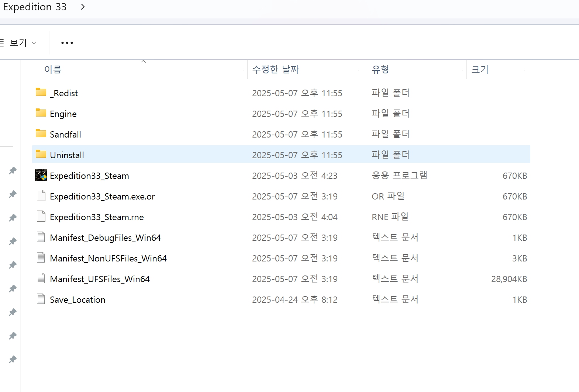The image size is (579, 392).
Task: Click the 3KB size value
Action: point(520,259)
